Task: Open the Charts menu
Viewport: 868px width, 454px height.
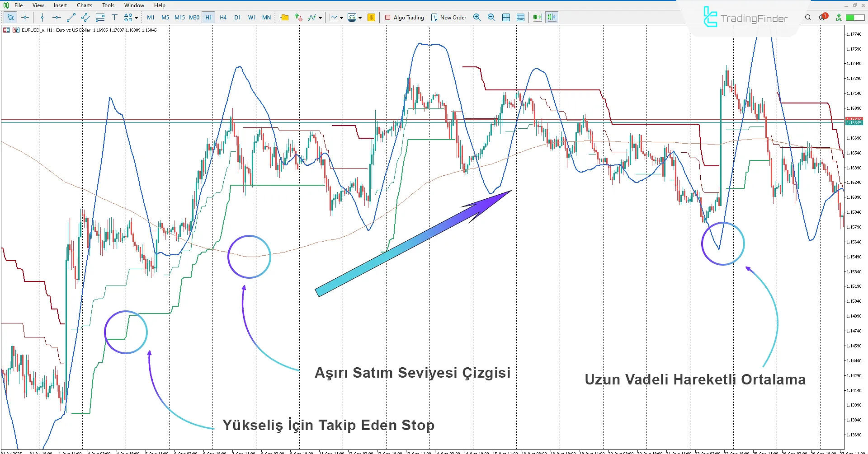Action: pyautogui.click(x=84, y=5)
